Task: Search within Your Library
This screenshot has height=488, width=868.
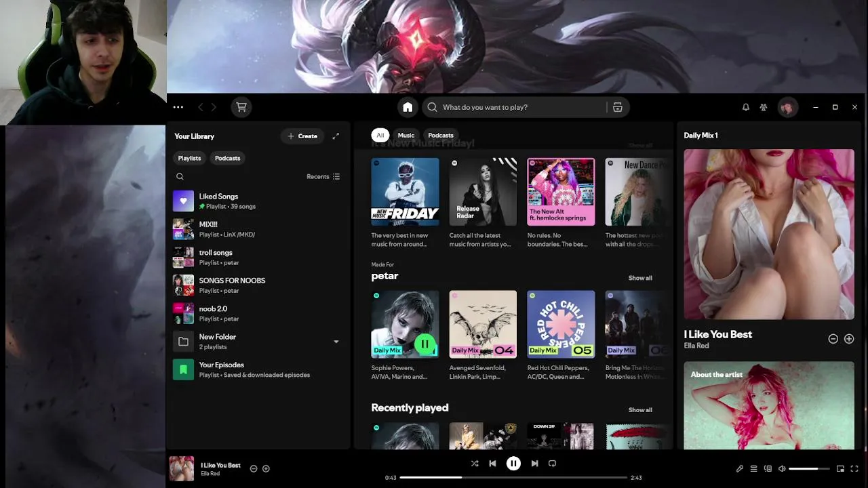Action: [180, 176]
